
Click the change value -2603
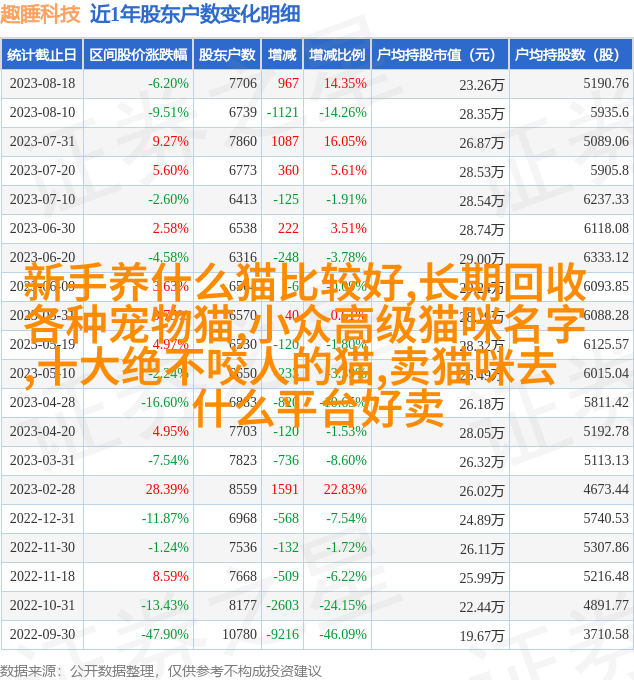(x=282, y=605)
